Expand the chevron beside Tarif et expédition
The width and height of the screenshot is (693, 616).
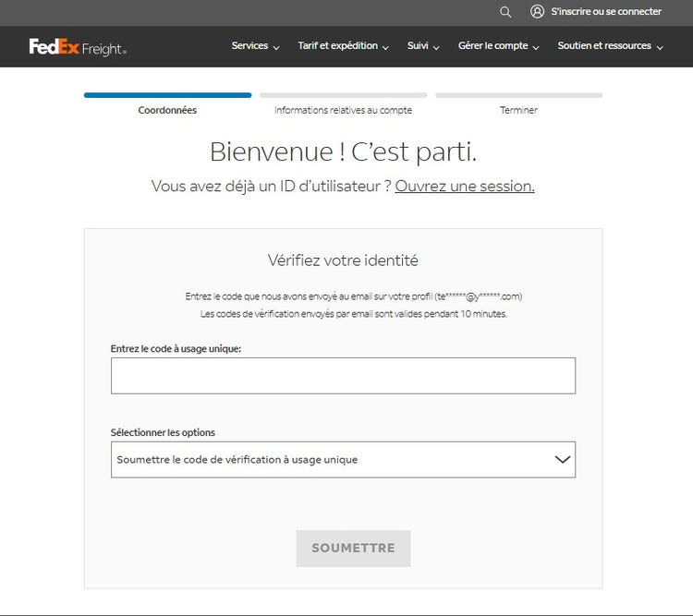tap(385, 47)
